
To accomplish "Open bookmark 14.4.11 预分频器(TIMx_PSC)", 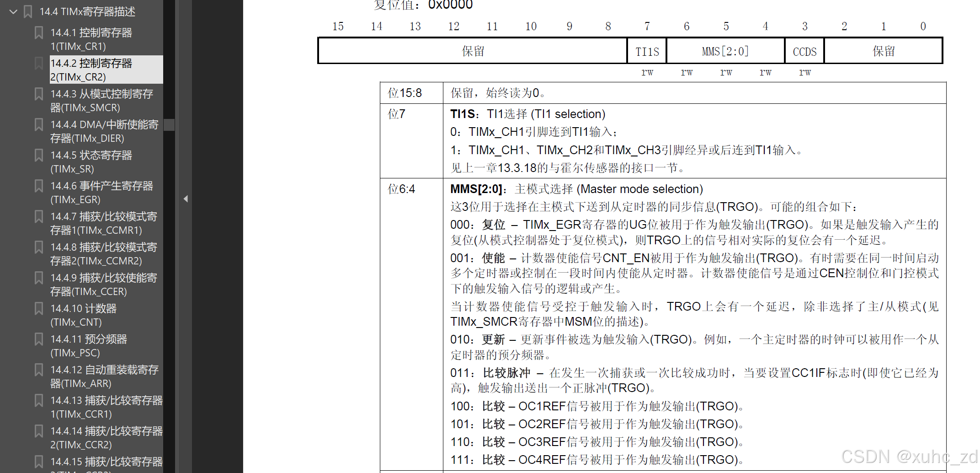I will pos(89,346).
